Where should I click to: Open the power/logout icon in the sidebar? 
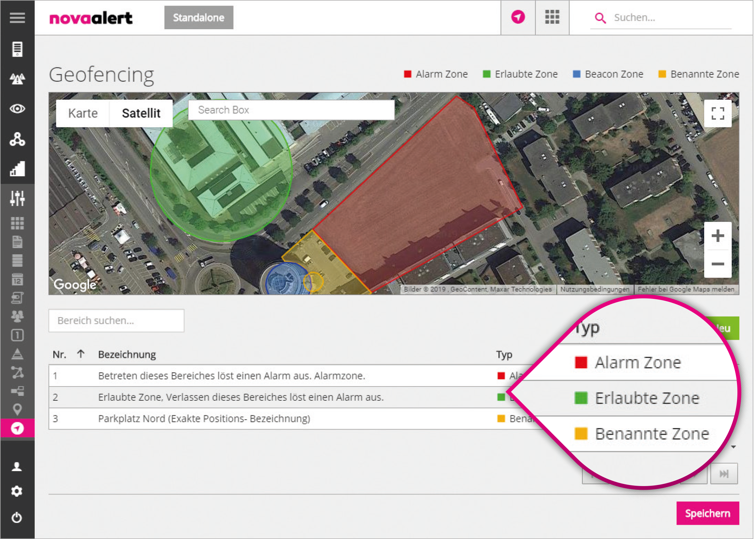17,517
